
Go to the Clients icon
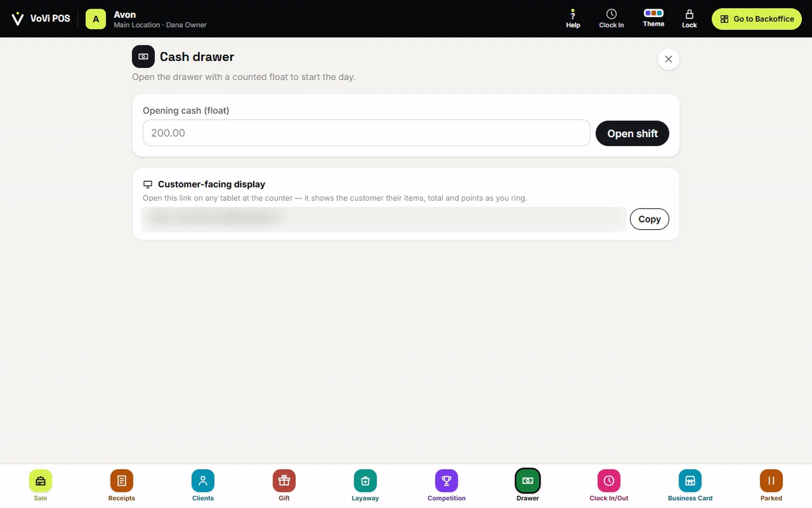(x=203, y=481)
